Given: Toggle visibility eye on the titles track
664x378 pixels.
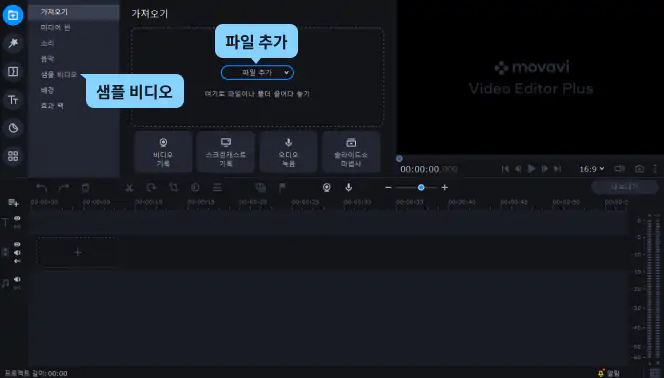Looking at the screenshot, I should click(x=17, y=218).
